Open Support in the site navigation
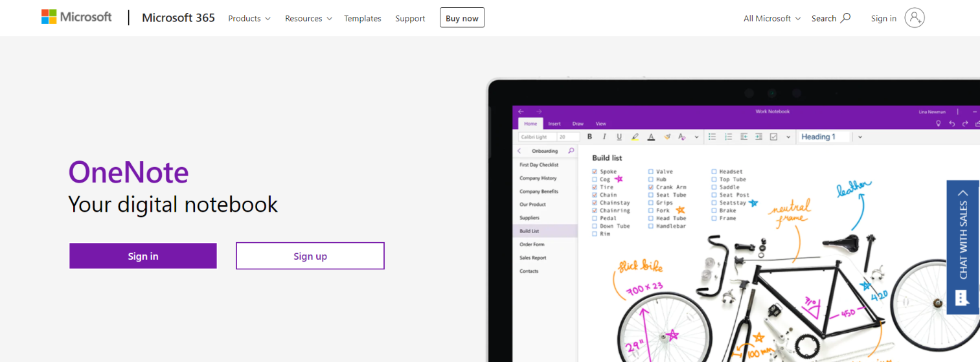The width and height of the screenshot is (980, 362). coord(410,18)
